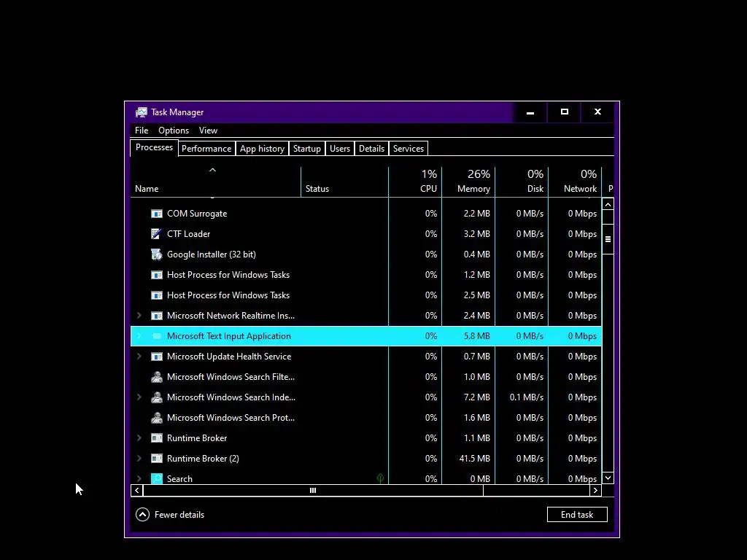Viewport: 747px width, 560px height.
Task: Expand the Runtime Broker (2) group
Action: [139, 459]
